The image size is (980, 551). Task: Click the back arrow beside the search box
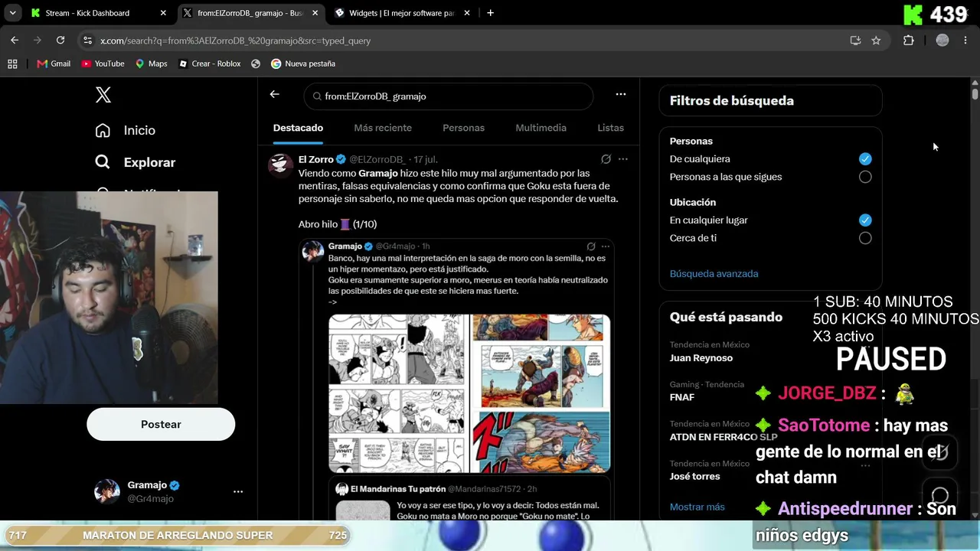pos(274,94)
